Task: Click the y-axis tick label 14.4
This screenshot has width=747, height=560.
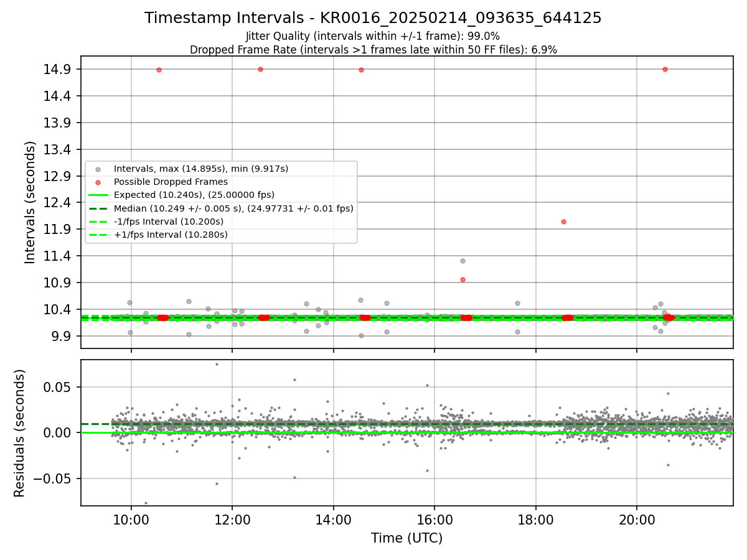Action: (58, 96)
